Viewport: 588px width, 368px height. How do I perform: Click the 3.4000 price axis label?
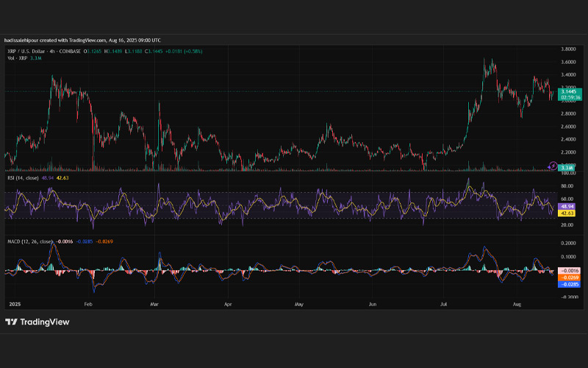click(568, 75)
